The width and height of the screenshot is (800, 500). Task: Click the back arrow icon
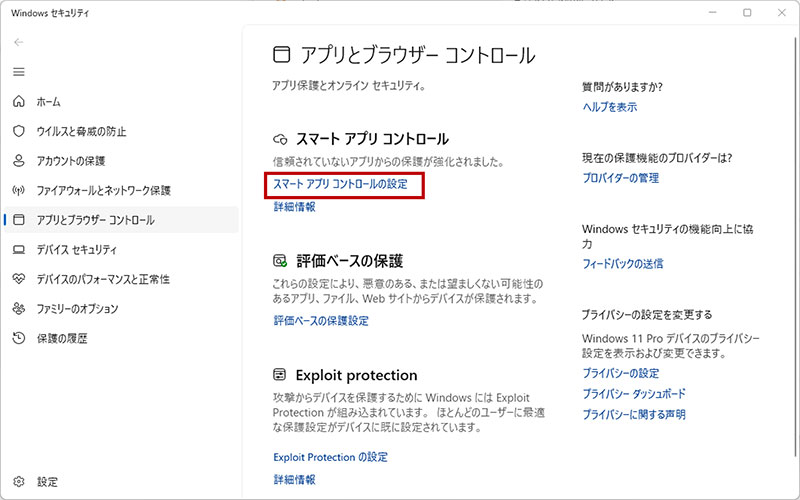(x=19, y=42)
